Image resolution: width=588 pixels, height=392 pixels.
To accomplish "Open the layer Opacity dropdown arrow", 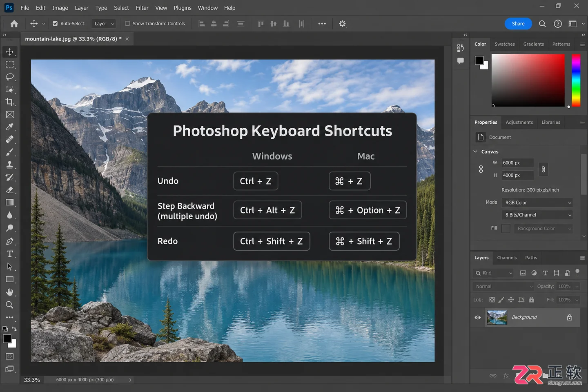I will pos(577,287).
